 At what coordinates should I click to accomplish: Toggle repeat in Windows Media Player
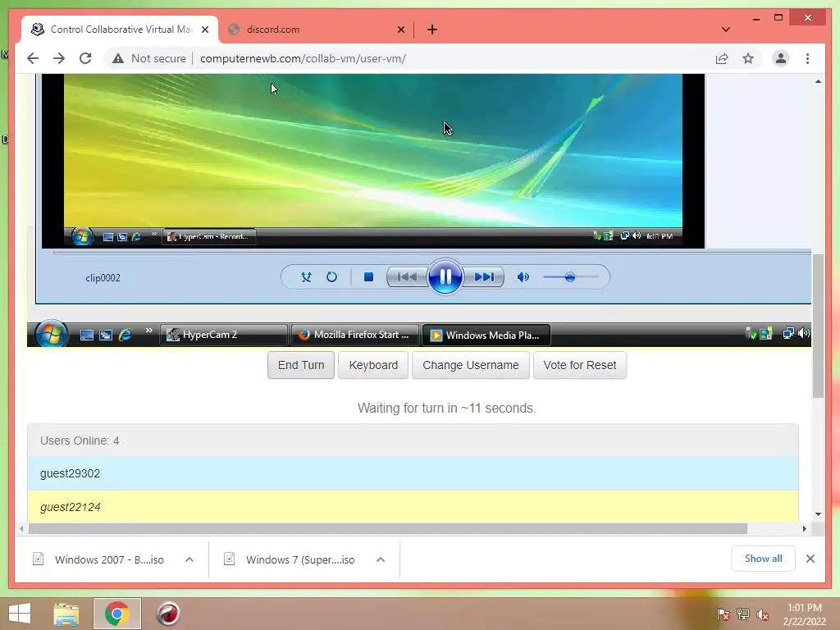click(331, 277)
